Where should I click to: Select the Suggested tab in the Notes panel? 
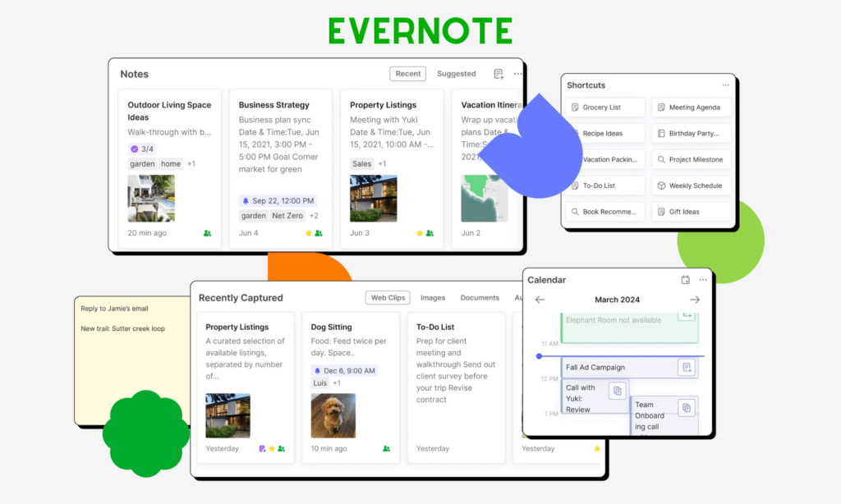pos(456,74)
